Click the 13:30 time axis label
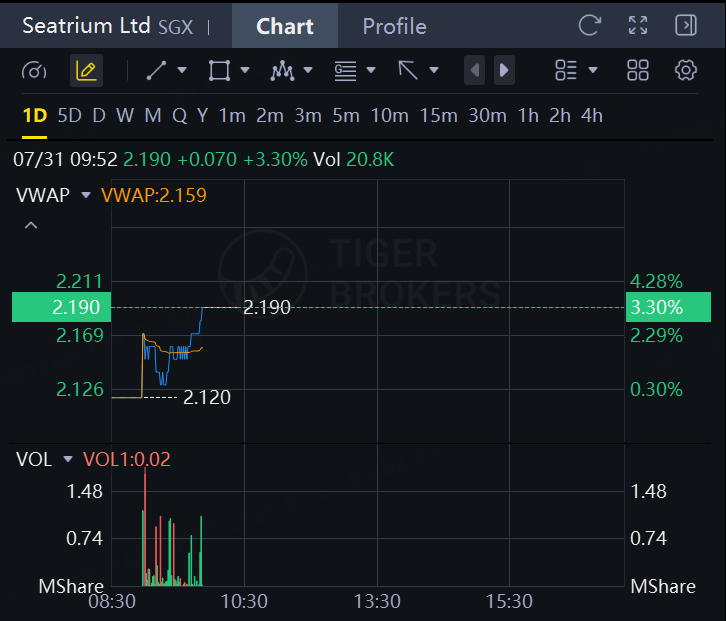Image resolution: width=726 pixels, height=621 pixels. pyautogui.click(x=377, y=602)
